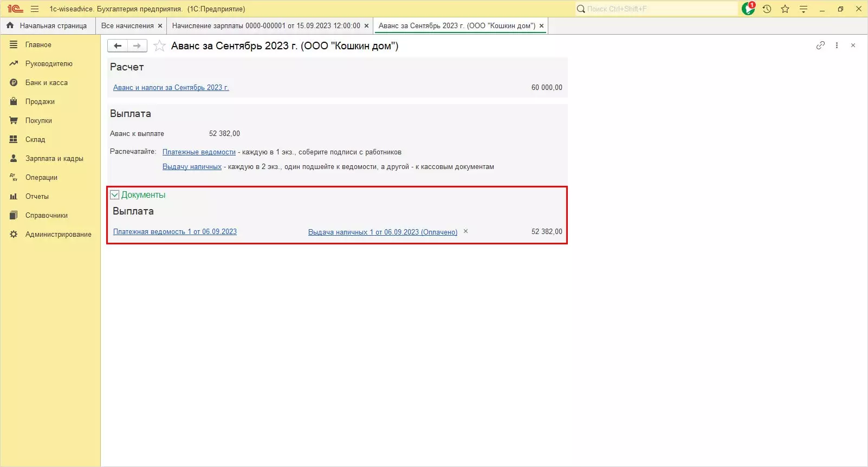Image resolution: width=868 pixels, height=467 pixels.
Task: Open the Выдачу наличных print link
Action: (x=192, y=167)
